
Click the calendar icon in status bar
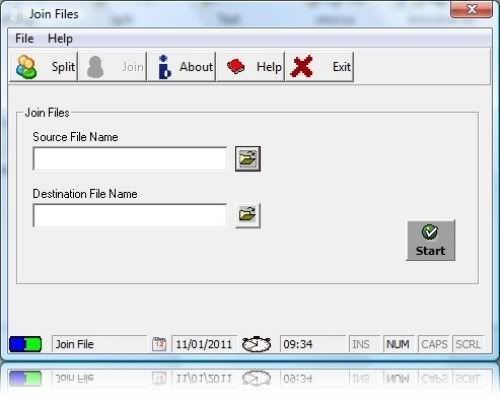159,344
